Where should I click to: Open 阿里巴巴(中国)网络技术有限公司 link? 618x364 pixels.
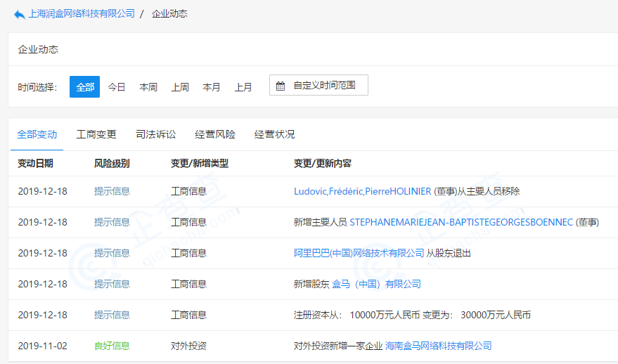[x=359, y=253]
